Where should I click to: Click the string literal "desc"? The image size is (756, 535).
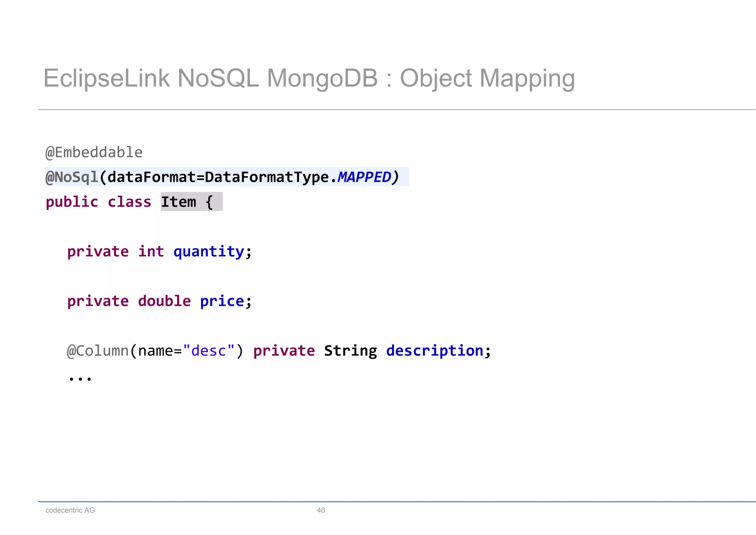coord(209,350)
